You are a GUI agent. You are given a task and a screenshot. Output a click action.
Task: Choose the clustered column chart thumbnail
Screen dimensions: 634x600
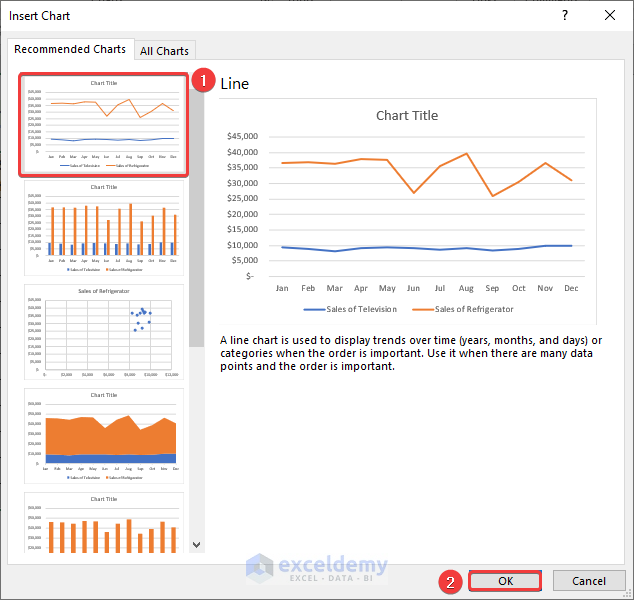coord(104,228)
